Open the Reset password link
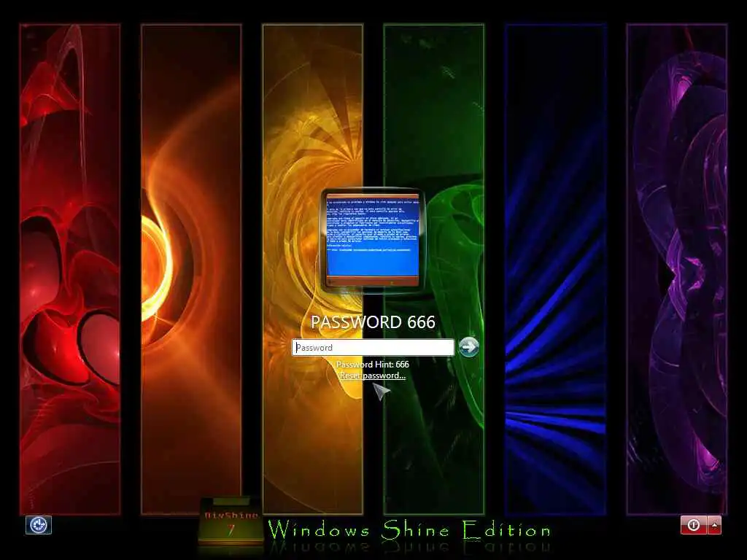This screenshot has height=560, width=747. point(373,376)
